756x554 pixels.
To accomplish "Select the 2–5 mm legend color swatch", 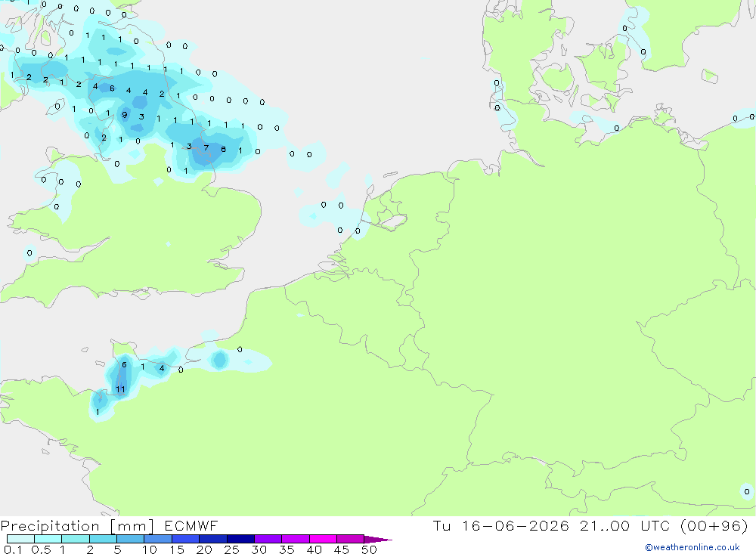I will [103, 539].
